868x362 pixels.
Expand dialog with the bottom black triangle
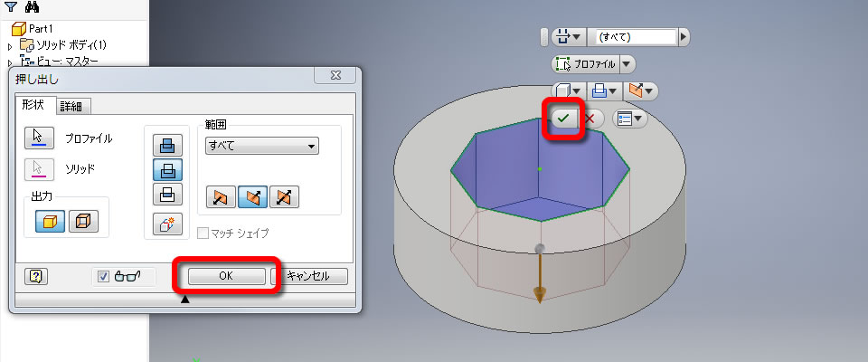[185, 300]
